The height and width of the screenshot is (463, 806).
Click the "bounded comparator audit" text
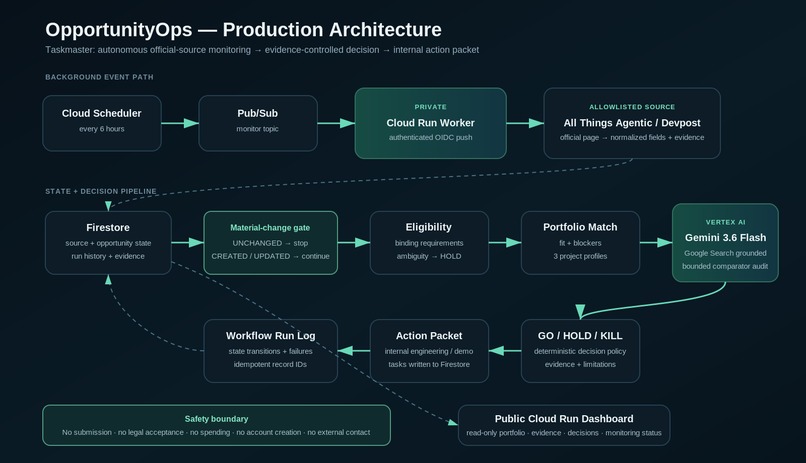tap(725, 266)
